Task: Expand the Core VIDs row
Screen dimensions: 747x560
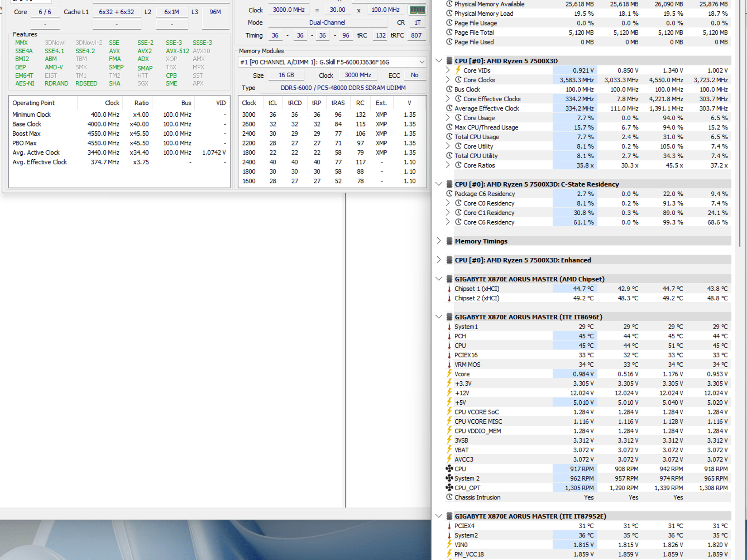Action: coord(448,70)
